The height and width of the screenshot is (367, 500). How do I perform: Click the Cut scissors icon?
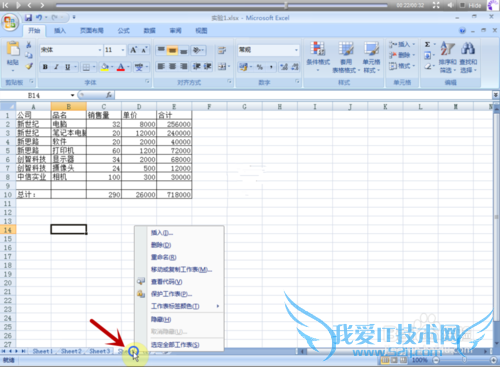point(29,44)
